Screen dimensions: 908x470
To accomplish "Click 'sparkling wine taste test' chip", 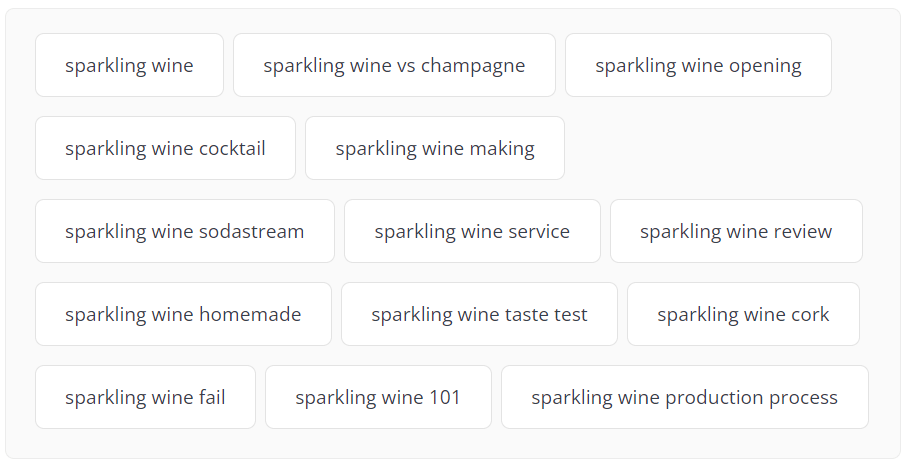I will click(x=479, y=314).
